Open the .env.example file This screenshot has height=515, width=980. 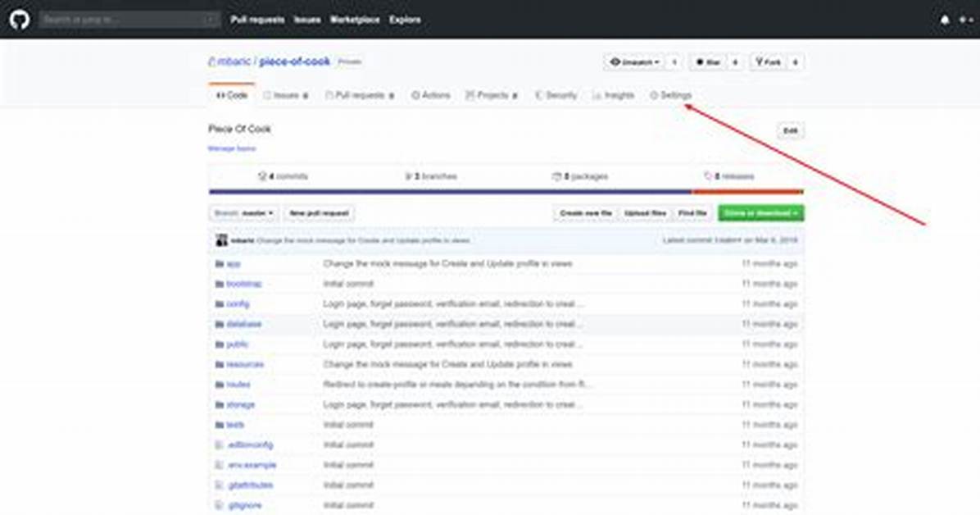(x=252, y=465)
